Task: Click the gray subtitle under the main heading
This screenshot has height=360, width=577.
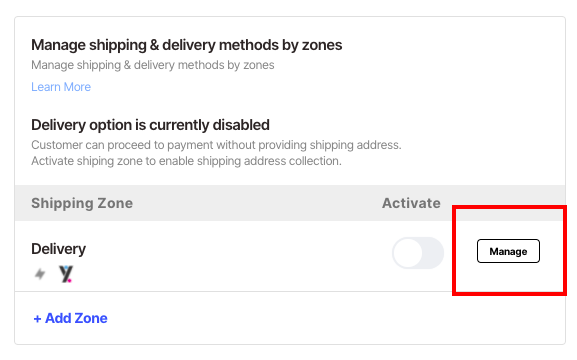Action: coord(153,65)
